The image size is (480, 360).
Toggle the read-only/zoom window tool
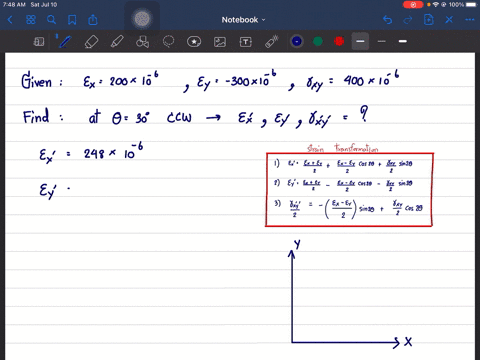[39, 42]
